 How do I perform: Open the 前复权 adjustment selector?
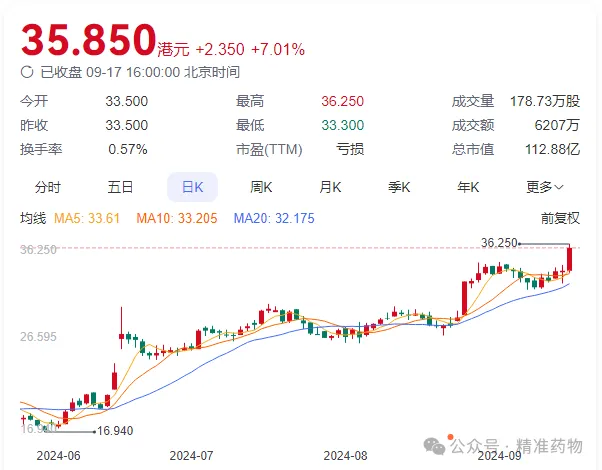click(560, 217)
